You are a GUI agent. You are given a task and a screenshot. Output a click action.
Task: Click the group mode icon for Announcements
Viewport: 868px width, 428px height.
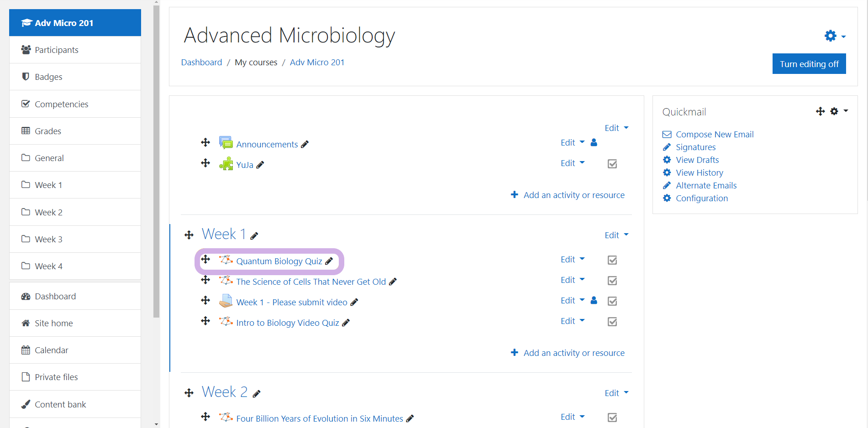594,142
